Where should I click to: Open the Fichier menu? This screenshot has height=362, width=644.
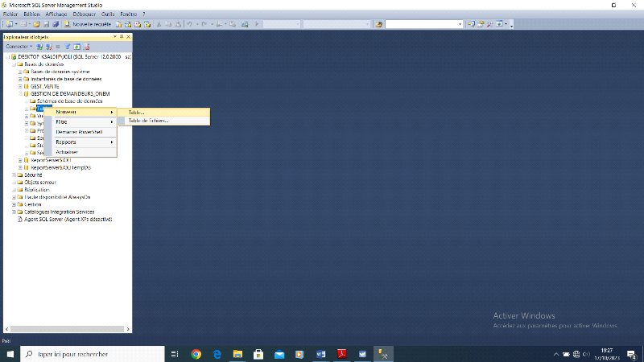[10, 14]
